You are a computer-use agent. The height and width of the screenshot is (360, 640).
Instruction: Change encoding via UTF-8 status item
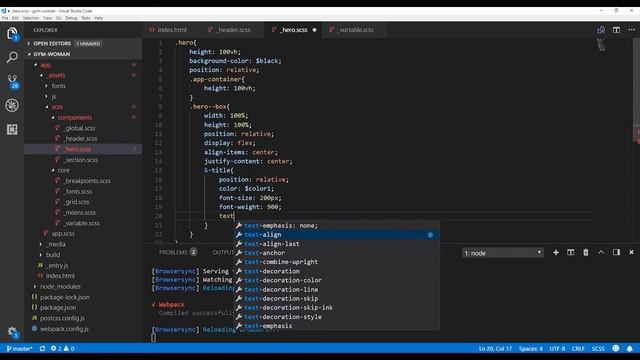(x=557, y=349)
